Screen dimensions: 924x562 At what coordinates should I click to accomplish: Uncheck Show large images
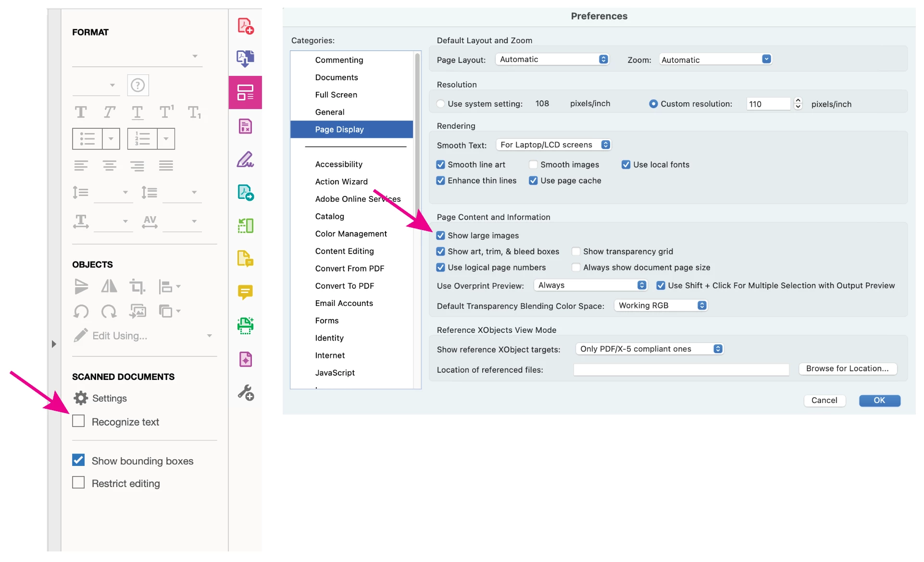[440, 235]
